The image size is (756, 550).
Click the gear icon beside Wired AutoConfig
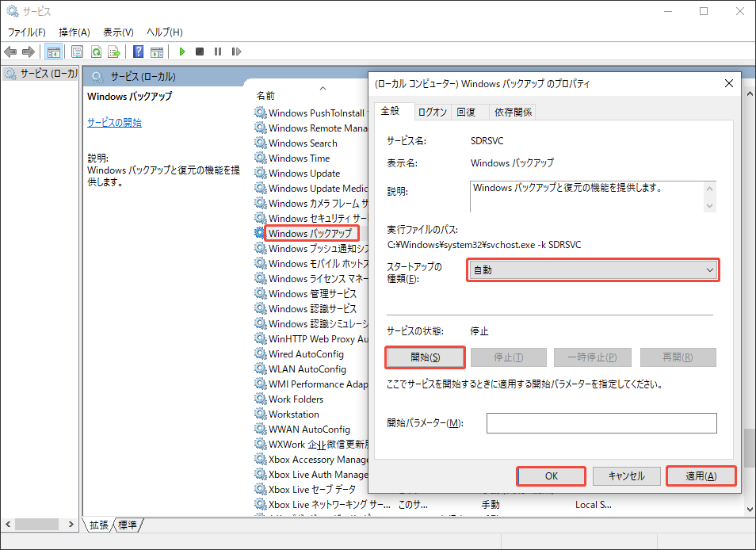(261, 353)
